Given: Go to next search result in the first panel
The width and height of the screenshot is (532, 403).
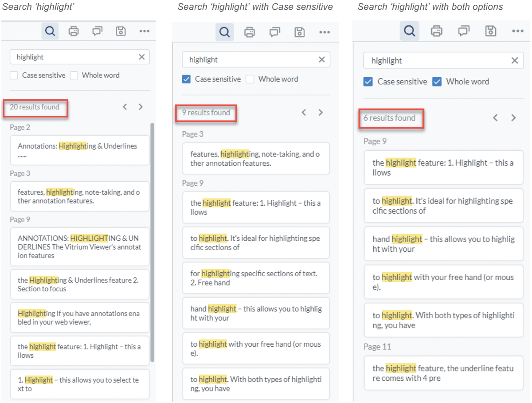Looking at the screenshot, I should 141,106.
